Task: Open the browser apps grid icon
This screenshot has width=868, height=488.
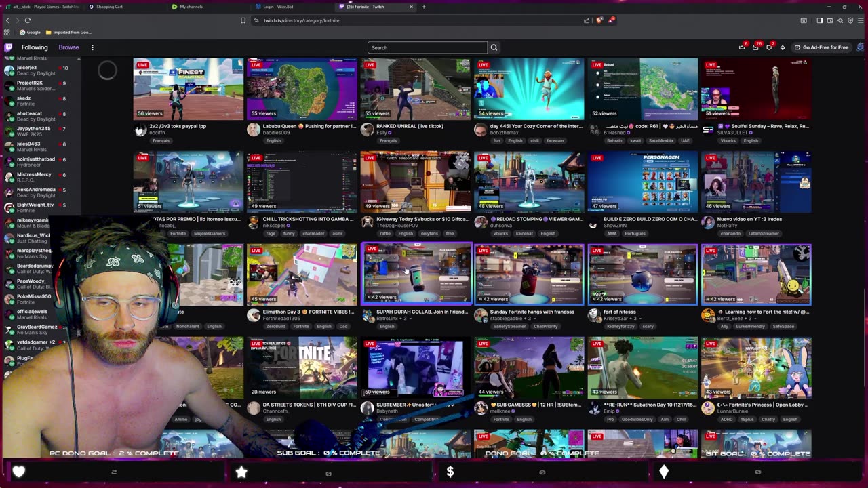Action: (7, 32)
